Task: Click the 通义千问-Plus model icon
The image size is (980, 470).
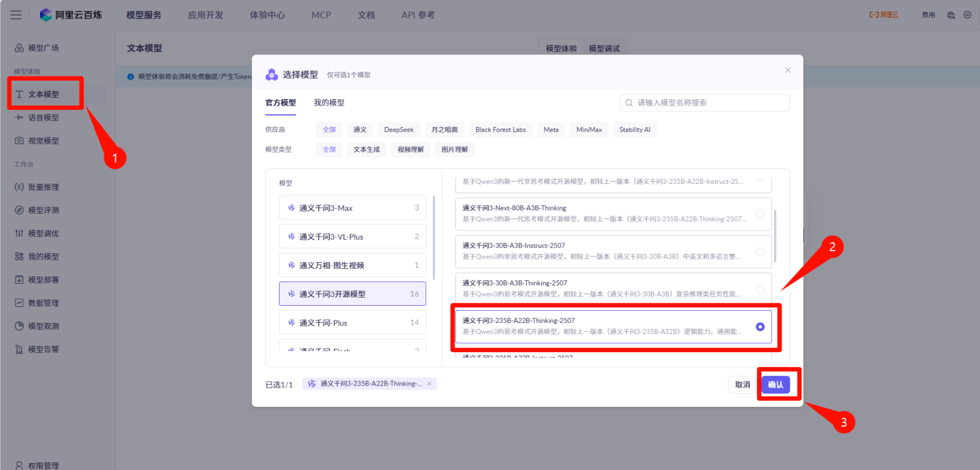Action: (x=292, y=323)
